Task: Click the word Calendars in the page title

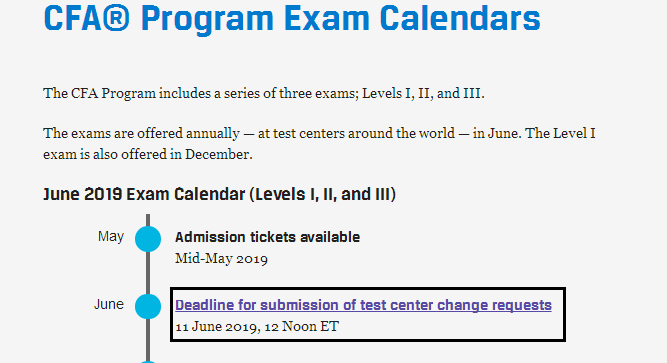Action: tap(460, 18)
